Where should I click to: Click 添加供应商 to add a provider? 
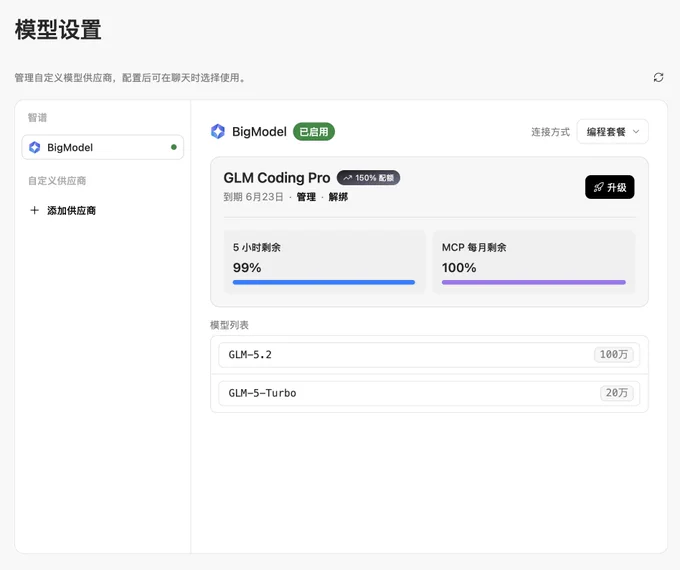(62, 210)
